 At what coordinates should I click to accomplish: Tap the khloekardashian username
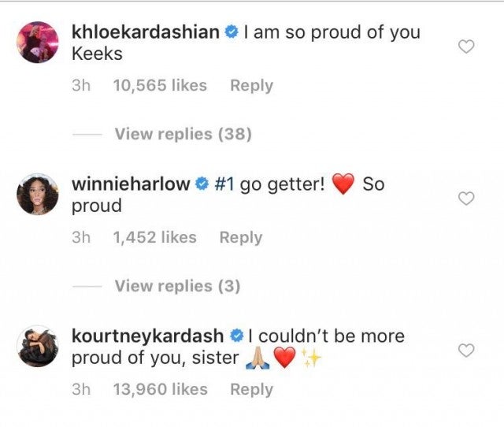click(x=145, y=33)
